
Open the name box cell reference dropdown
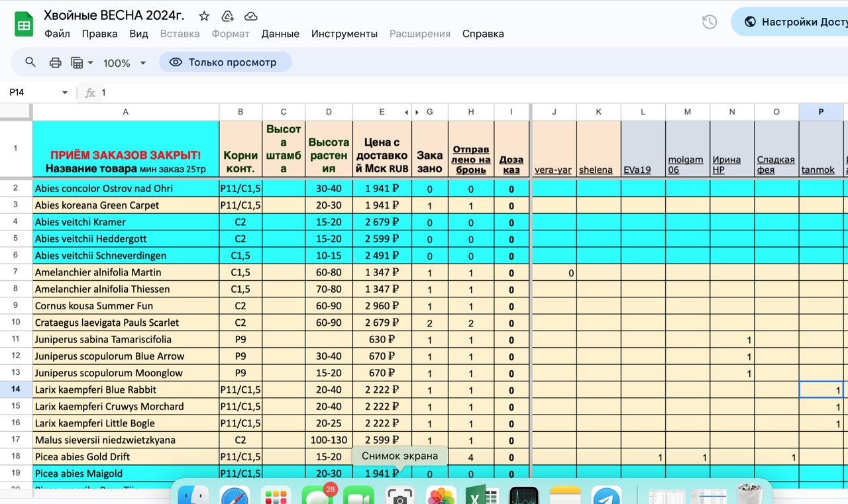(x=64, y=93)
